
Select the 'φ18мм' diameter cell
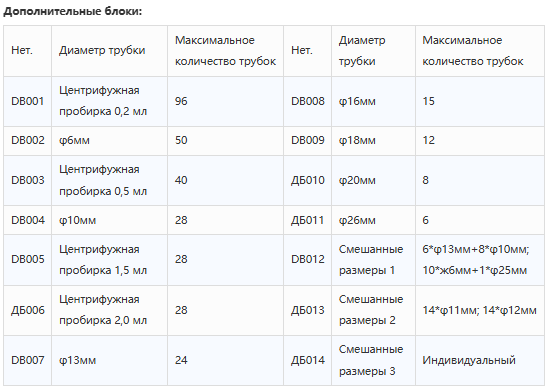point(373,141)
